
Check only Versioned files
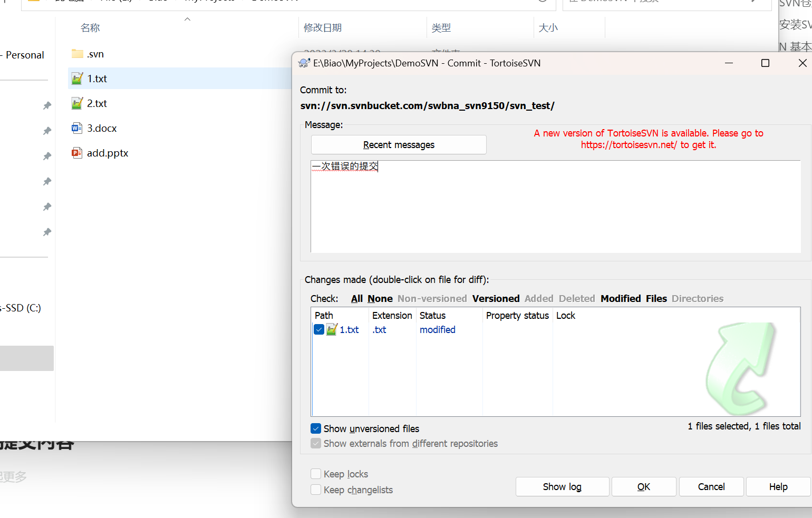tap(496, 299)
